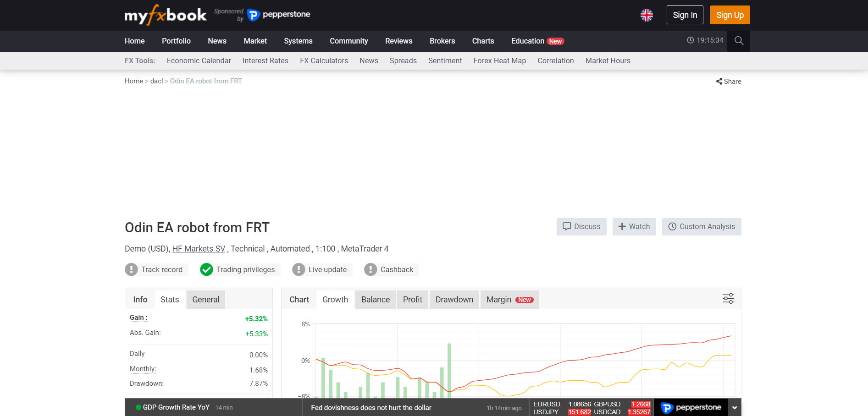This screenshot has height=416, width=868.
Task: Open Custom Analysis
Action: tap(702, 227)
